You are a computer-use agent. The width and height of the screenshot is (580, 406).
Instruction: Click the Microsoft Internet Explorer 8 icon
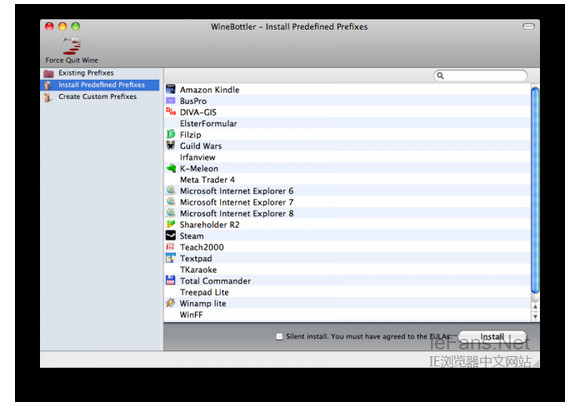[171, 213]
